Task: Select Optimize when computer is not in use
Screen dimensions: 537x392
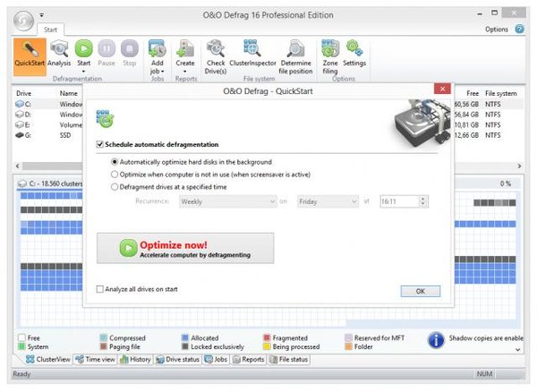Action: point(115,175)
